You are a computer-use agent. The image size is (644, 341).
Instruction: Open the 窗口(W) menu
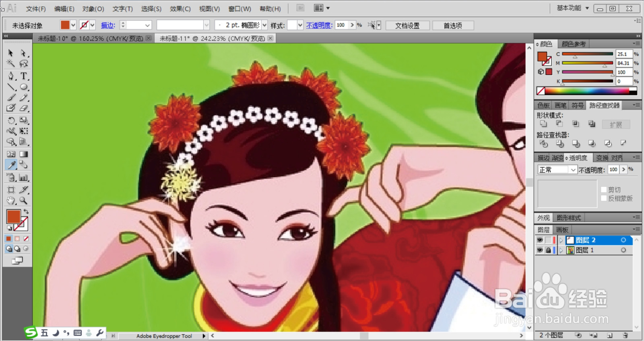[x=239, y=8]
